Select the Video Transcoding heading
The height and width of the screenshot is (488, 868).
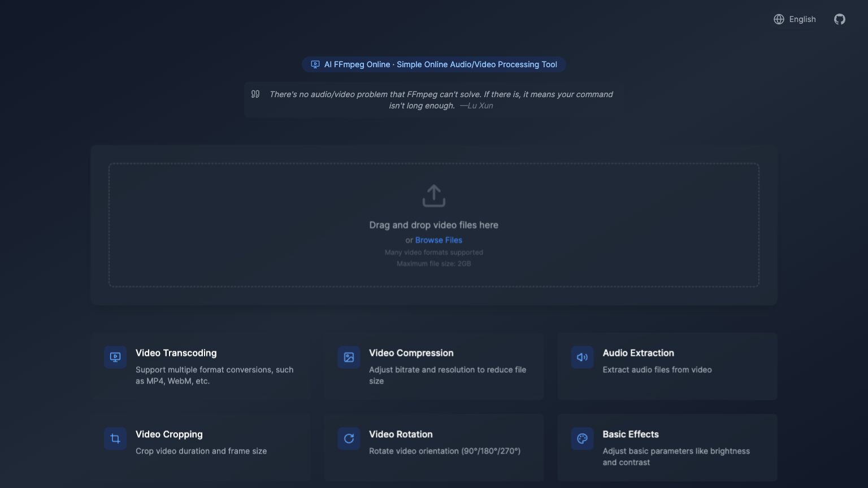pyautogui.click(x=176, y=353)
